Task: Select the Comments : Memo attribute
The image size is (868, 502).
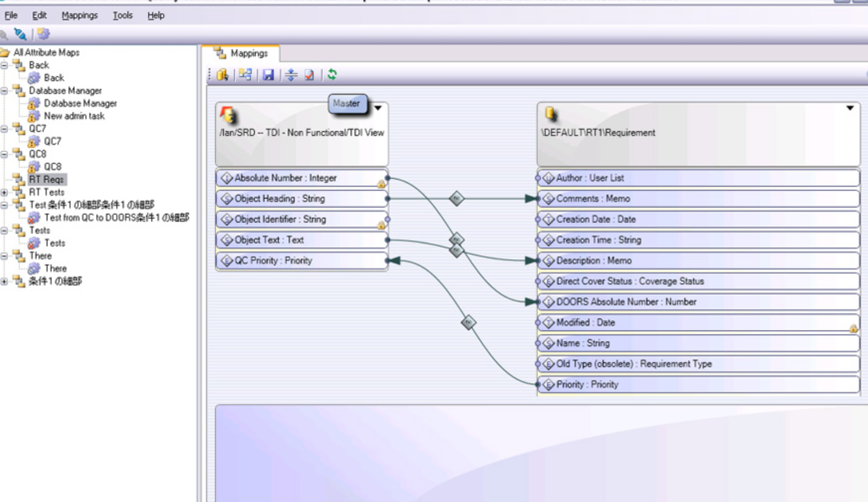Action: coord(698,199)
